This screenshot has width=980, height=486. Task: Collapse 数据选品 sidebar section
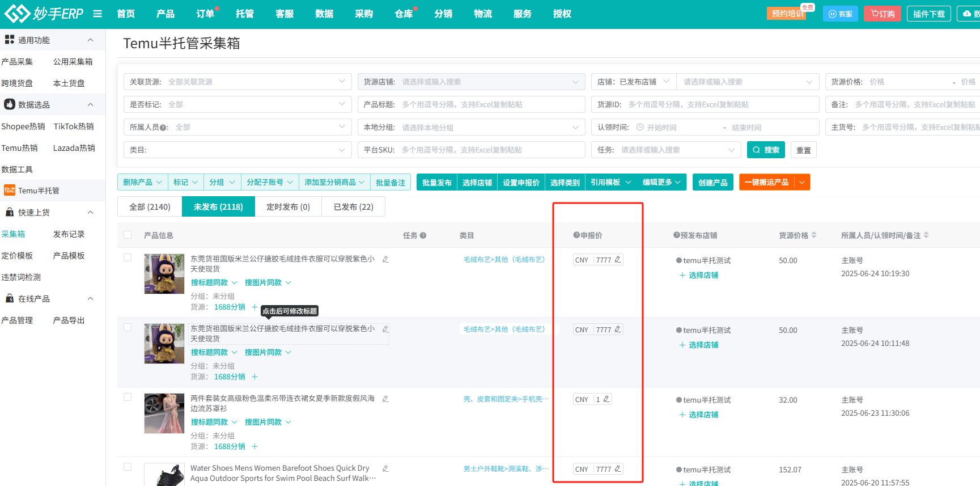(x=90, y=104)
